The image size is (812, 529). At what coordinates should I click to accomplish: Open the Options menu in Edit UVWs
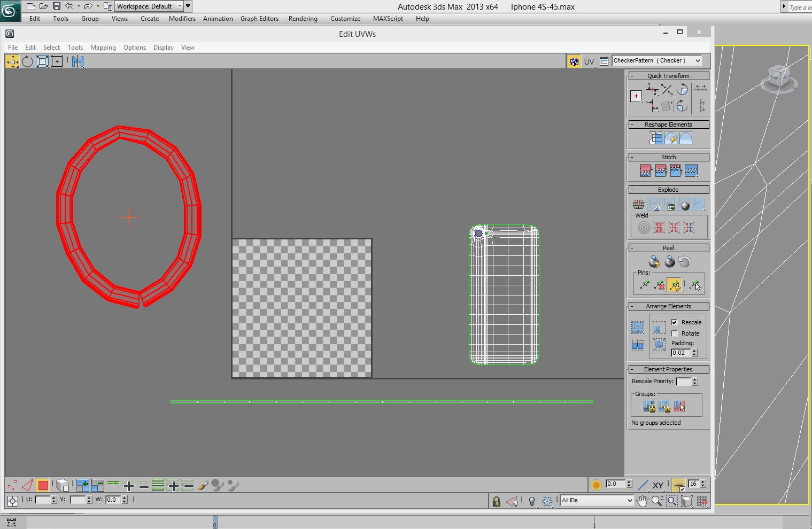(x=135, y=48)
